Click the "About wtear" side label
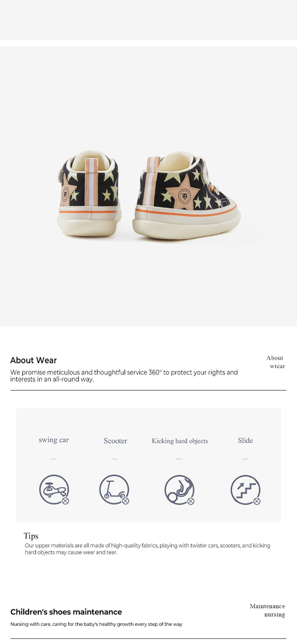The width and height of the screenshot is (297, 644). (276, 362)
